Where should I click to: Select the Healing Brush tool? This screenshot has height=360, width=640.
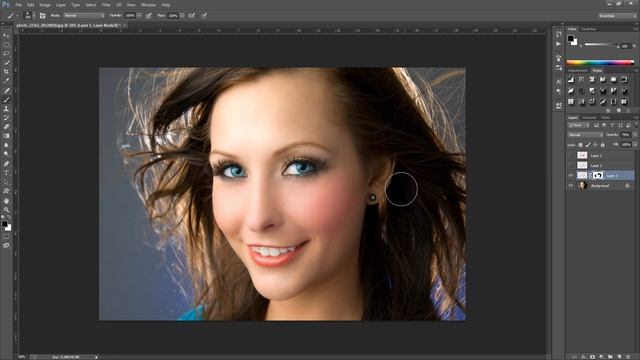click(6, 91)
